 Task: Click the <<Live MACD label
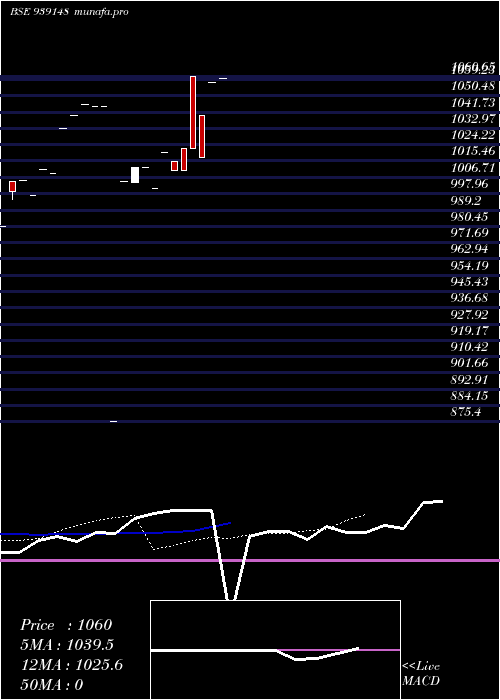[421, 673]
